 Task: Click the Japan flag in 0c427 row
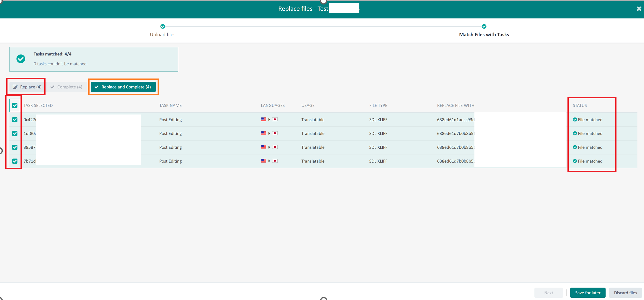(275, 119)
